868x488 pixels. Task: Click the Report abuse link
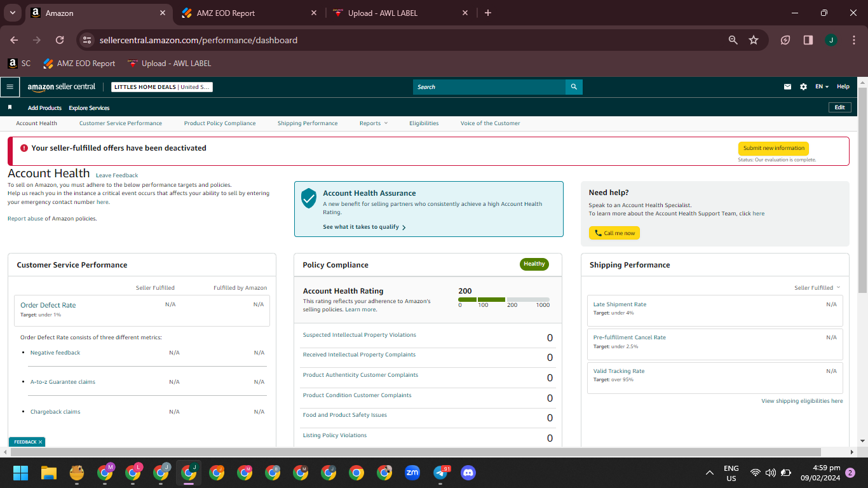[25, 219]
